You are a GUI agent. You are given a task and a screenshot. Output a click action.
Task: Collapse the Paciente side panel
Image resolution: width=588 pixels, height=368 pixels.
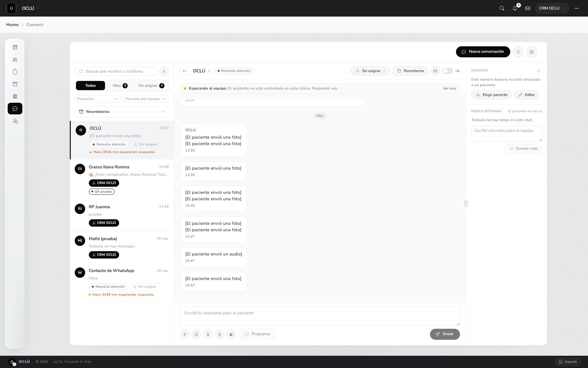539,71
